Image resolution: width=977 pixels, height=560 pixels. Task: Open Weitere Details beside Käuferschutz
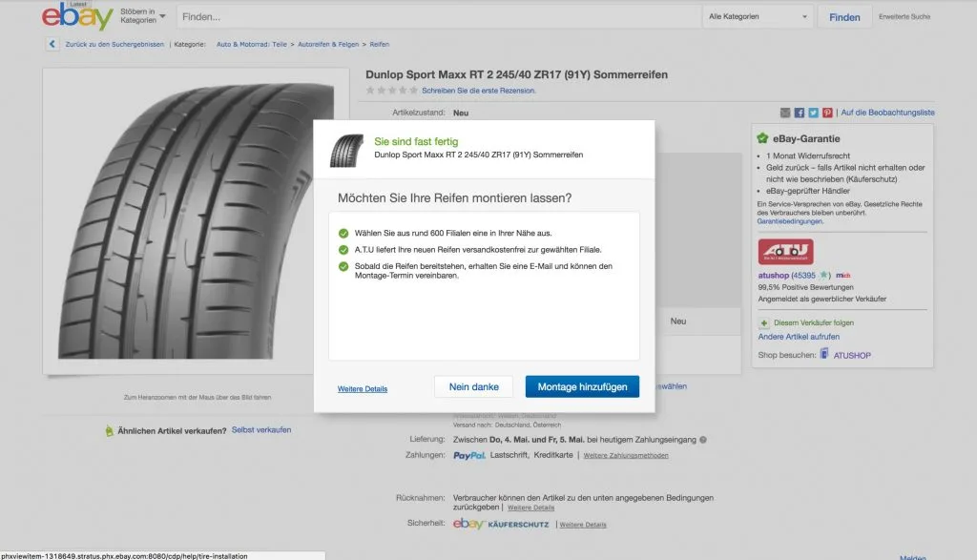pyautogui.click(x=583, y=525)
